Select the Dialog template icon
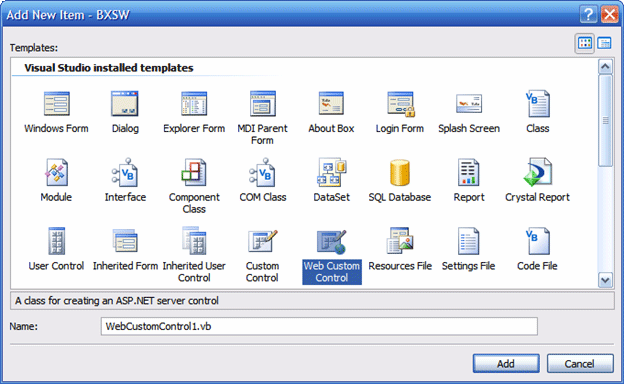The width and height of the screenshot is (624, 384). pyautogui.click(x=125, y=104)
